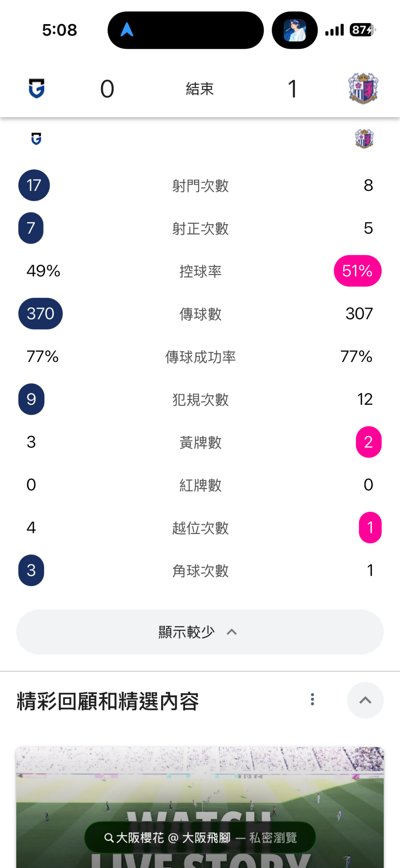Tap the navy 17 shots badge

(x=34, y=185)
